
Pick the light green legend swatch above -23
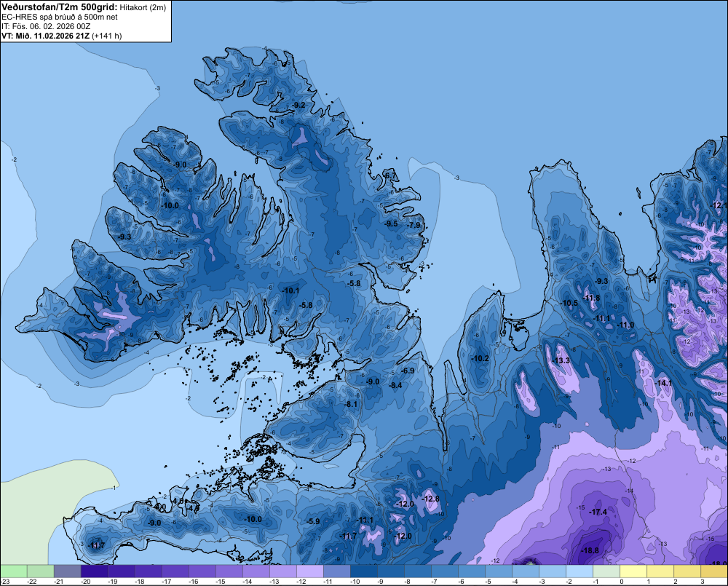click(13, 571)
